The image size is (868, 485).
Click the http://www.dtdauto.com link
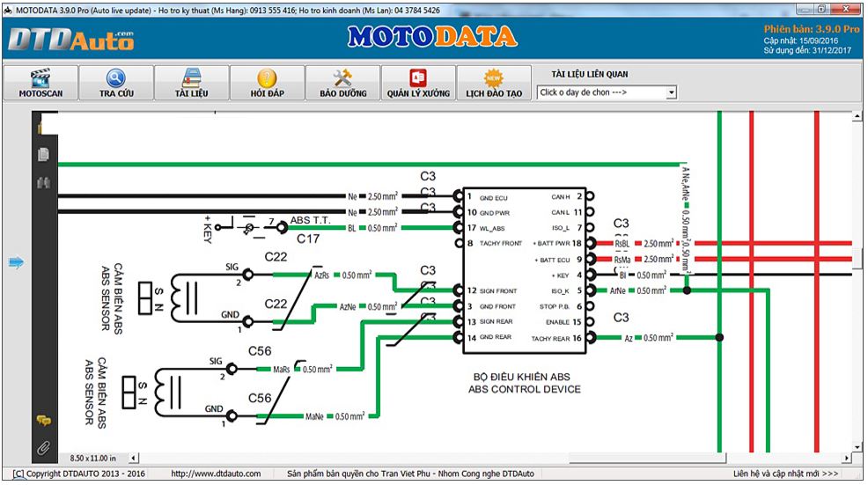coord(216,474)
